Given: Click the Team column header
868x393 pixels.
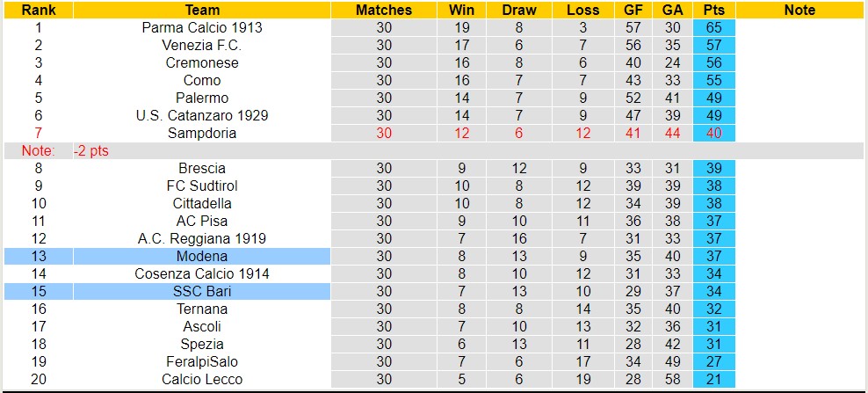Looking at the screenshot, I should tap(202, 10).
